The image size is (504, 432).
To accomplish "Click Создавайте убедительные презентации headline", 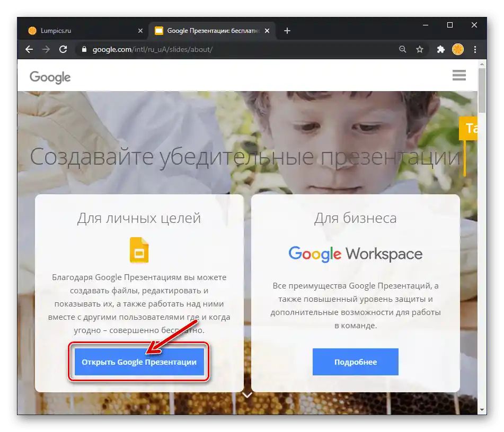I will (x=245, y=157).
